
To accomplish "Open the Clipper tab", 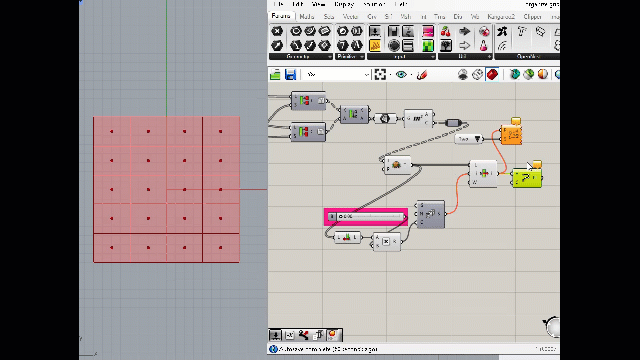I will pos(532,17).
